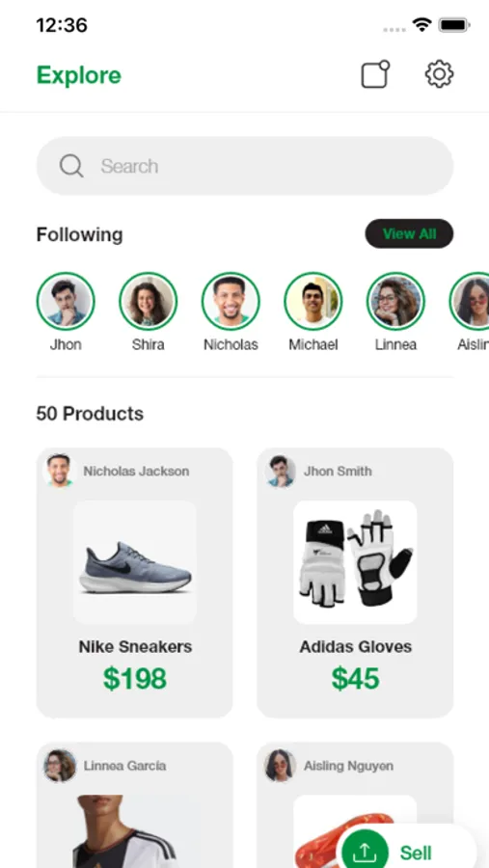
Task: Tap the Explore page title
Action: (79, 75)
